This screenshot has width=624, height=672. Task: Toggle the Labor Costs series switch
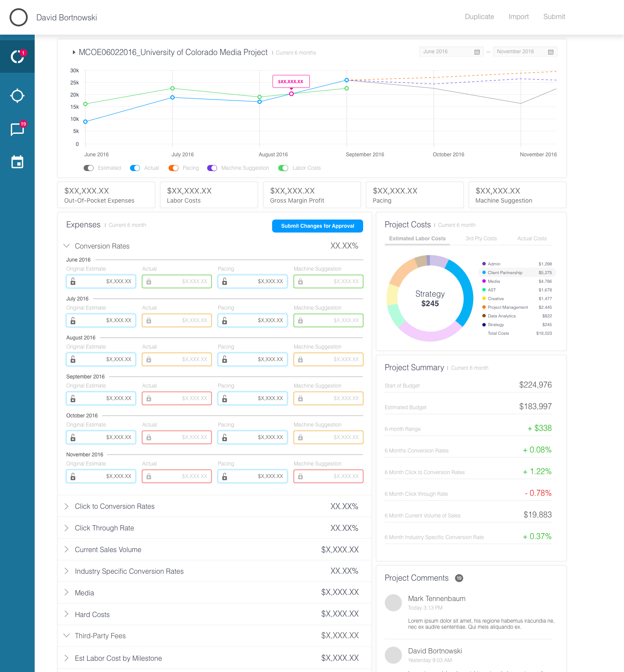[x=283, y=168]
